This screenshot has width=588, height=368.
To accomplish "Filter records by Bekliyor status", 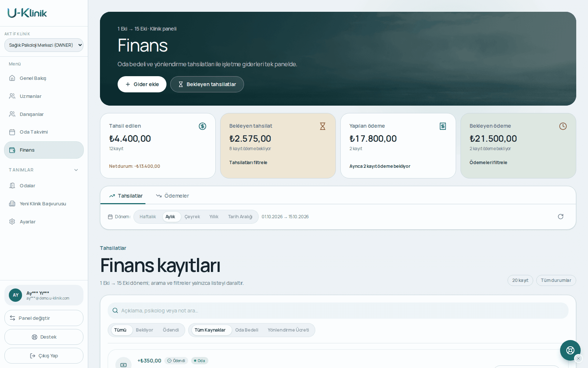I will 144,330.
